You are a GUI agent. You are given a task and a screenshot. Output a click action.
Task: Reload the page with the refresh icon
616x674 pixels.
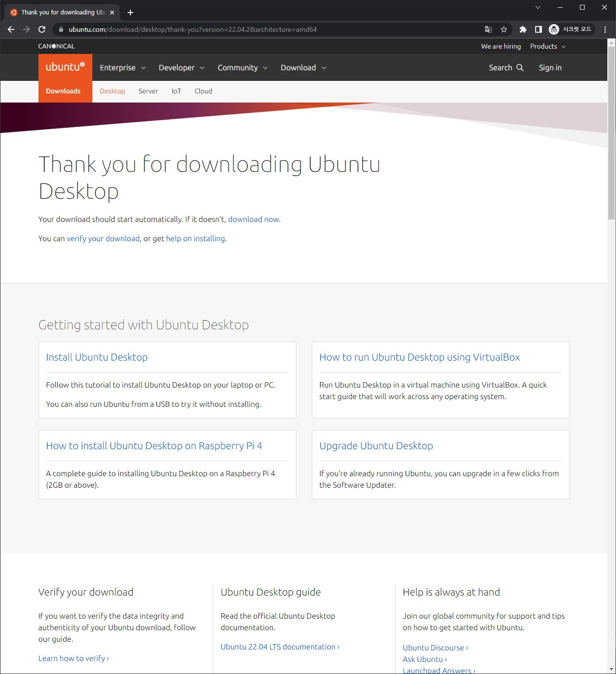tap(42, 29)
